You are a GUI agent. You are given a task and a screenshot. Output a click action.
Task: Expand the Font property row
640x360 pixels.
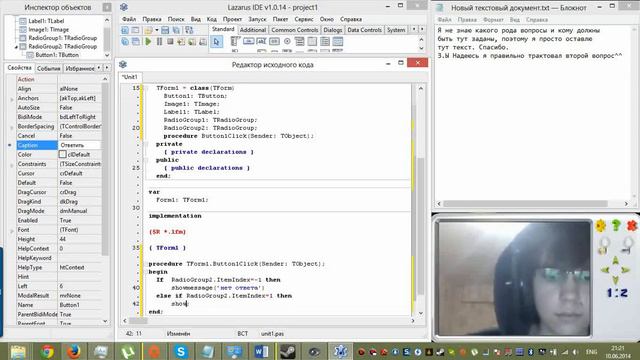point(11,231)
